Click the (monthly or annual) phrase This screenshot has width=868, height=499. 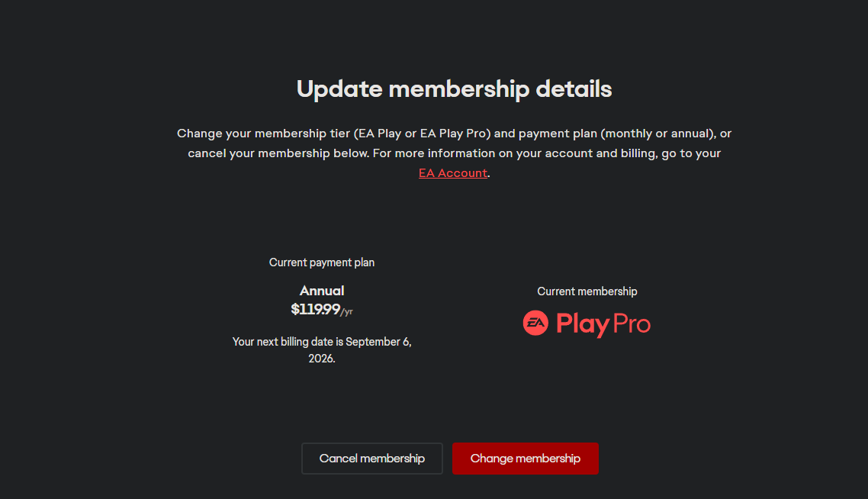click(659, 134)
